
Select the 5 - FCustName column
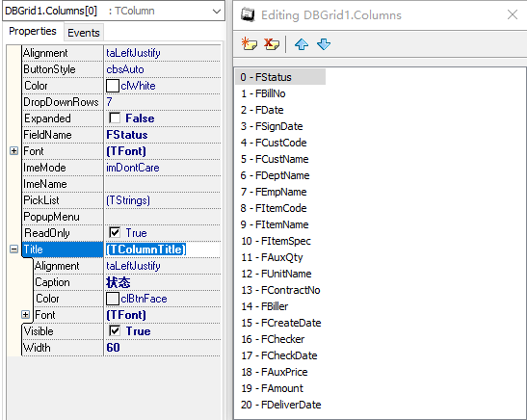tap(275, 159)
